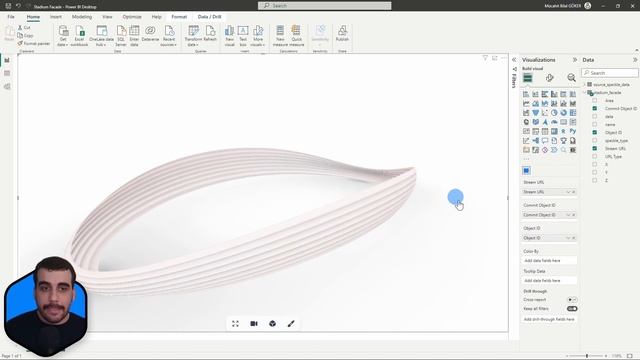Click the Copy command

point(25,36)
